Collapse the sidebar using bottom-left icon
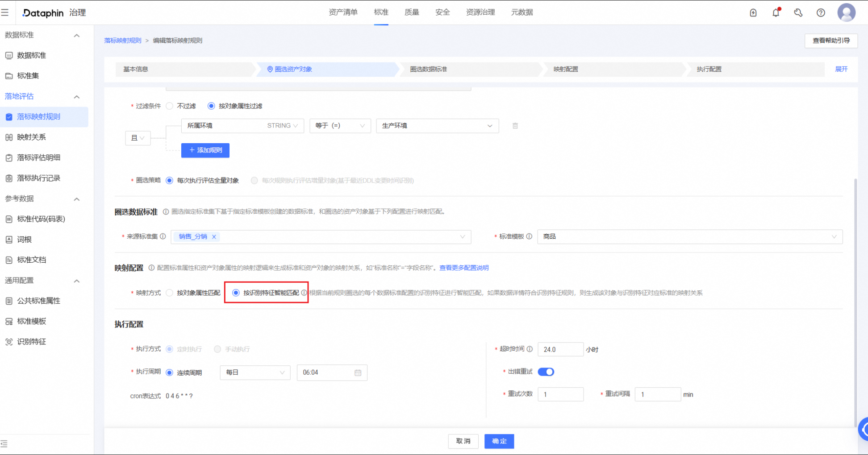The image size is (868, 455). click(x=4, y=444)
